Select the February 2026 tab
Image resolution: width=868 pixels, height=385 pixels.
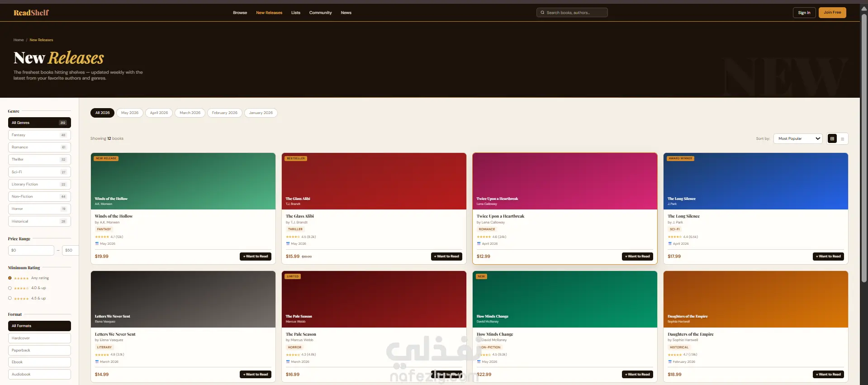click(x=224, y=113)
